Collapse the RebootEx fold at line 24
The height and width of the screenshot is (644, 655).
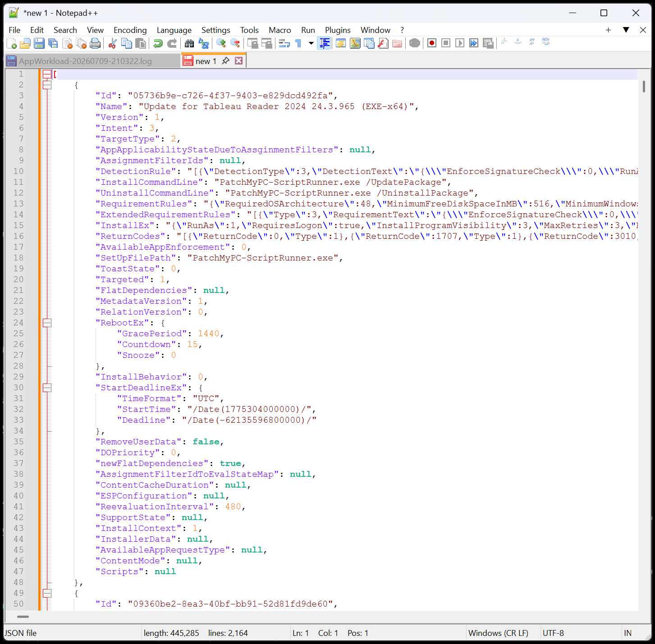tap(47, 323)
